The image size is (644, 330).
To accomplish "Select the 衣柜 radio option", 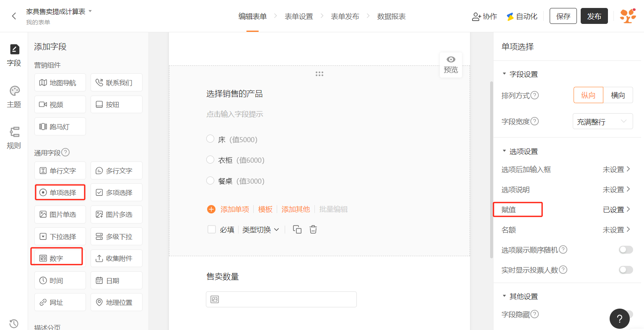I will 210,159.
